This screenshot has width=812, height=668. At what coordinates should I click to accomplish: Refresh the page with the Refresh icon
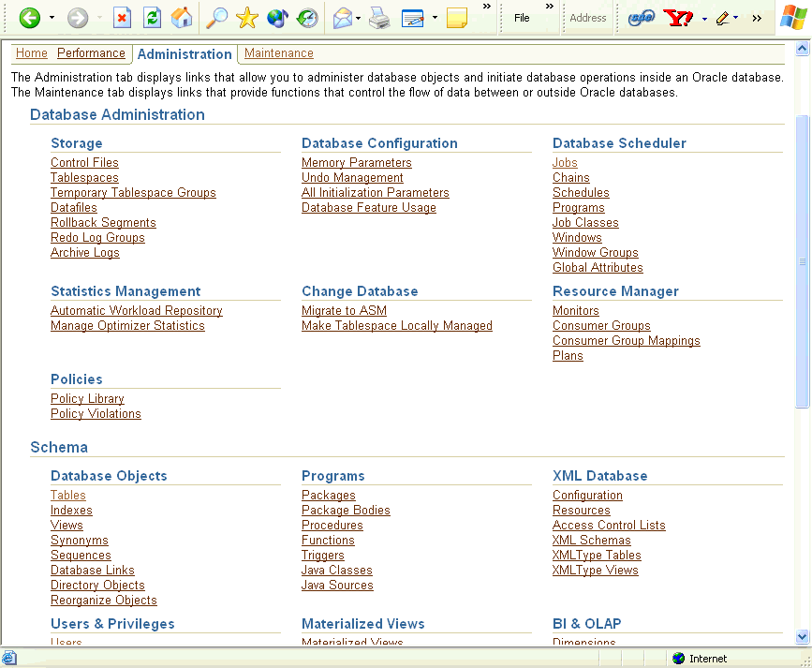[x=152, y=18]
